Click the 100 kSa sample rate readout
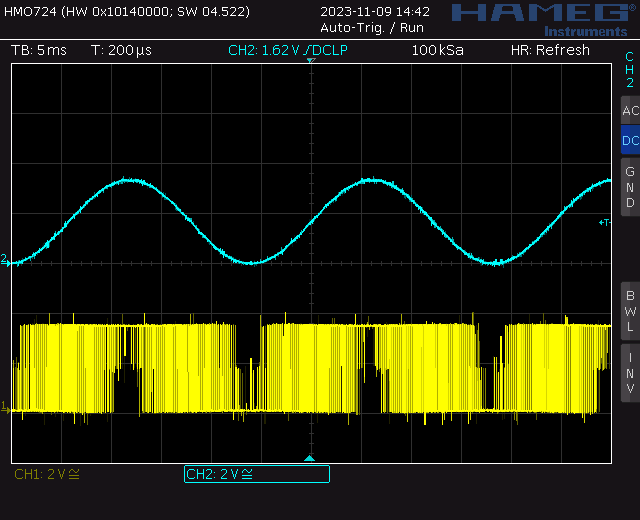This screenshot has width=640, height=520. [x=437, y=50]
